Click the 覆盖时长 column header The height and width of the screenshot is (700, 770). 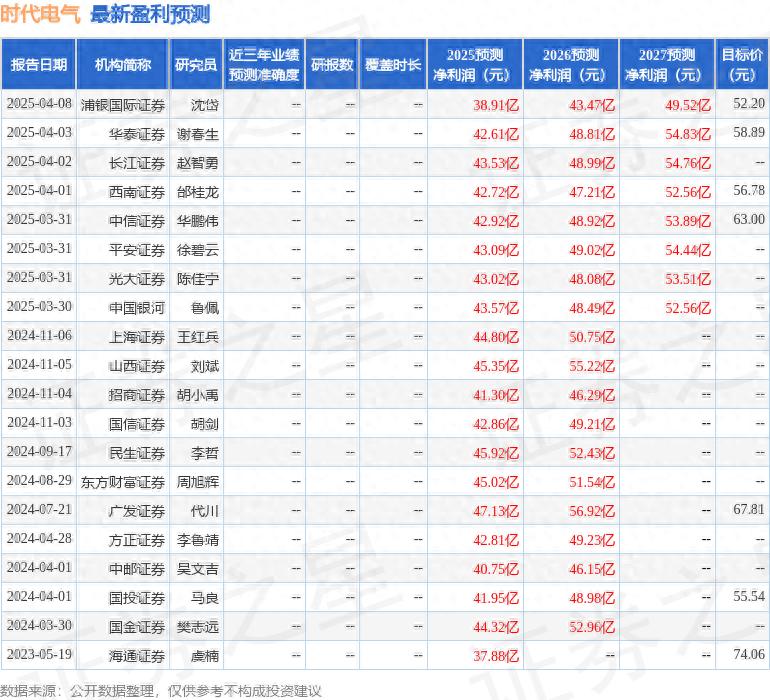[x=393, y=64]
